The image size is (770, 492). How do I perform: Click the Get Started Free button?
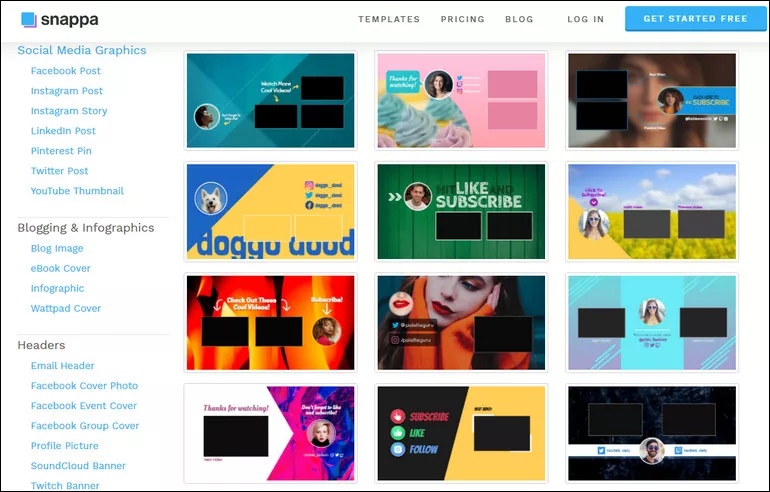coord(695,19)
